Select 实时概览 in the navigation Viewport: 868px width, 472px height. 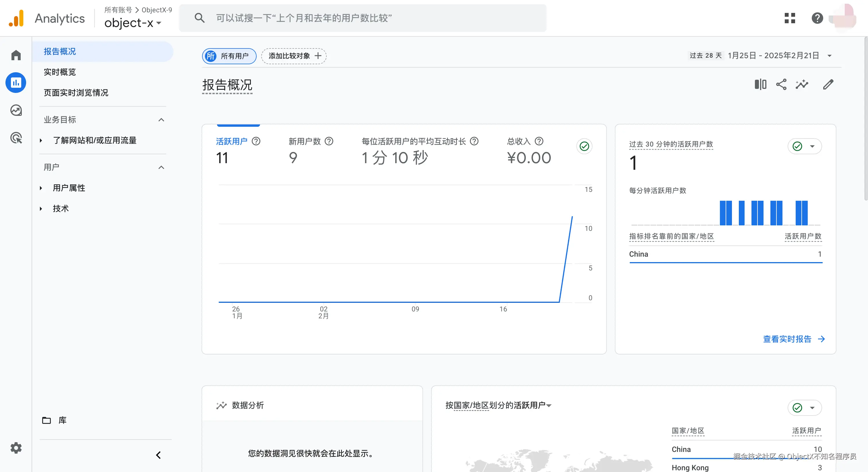pyautogui.click(x=60, y=72)
